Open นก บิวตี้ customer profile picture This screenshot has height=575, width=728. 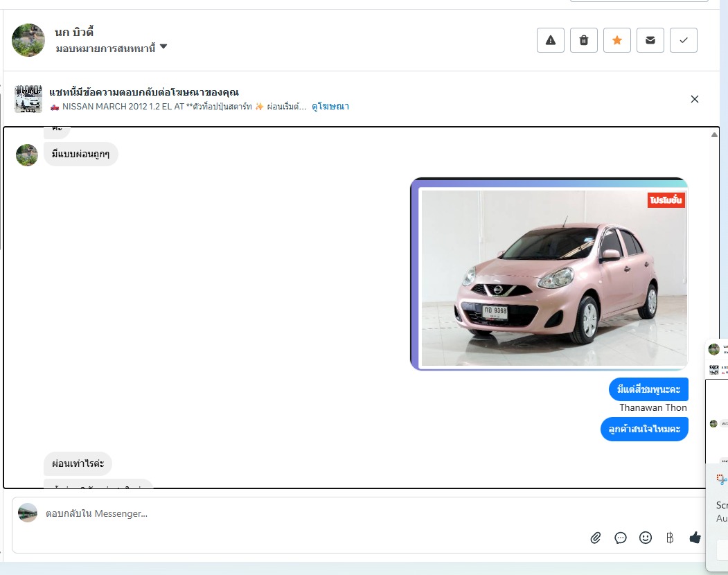tap(28, 40)
